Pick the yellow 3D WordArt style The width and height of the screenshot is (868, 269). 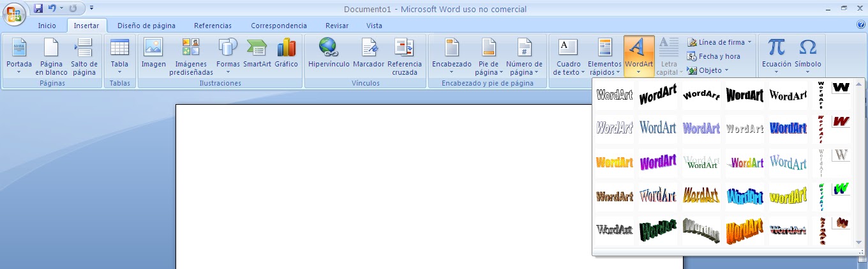pyautogui.click(x=788, y=196)
